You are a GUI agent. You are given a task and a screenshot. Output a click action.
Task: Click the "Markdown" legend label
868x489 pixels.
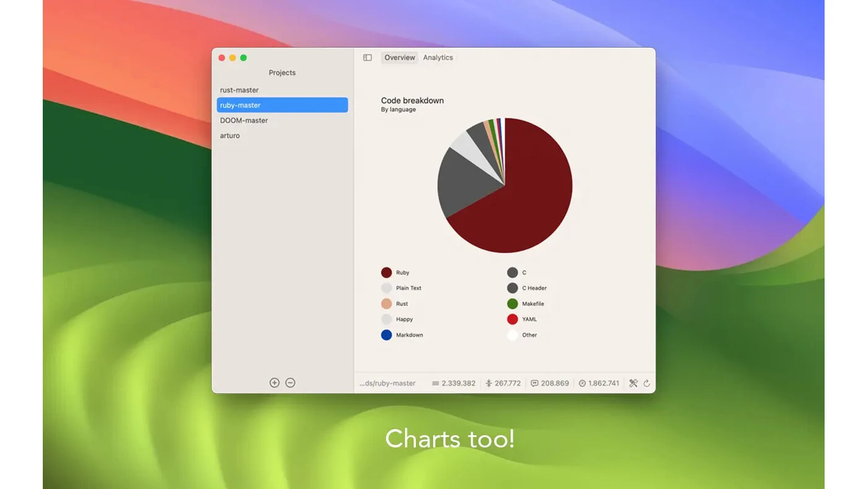point(409,335)
